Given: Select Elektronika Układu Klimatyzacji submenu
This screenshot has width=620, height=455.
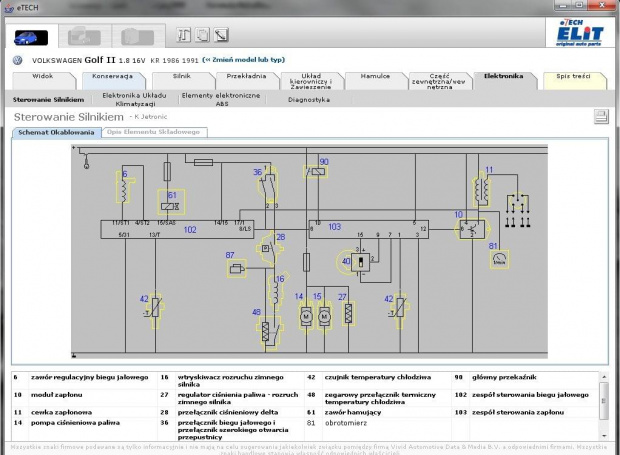Looking at the screenshot, I should pyautogui.click(x=134, y=100).
